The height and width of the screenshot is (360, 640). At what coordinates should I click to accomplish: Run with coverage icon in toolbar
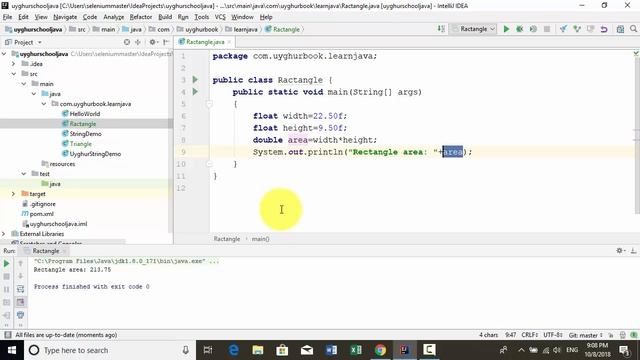pyautogui.click(x=533, y=29)
